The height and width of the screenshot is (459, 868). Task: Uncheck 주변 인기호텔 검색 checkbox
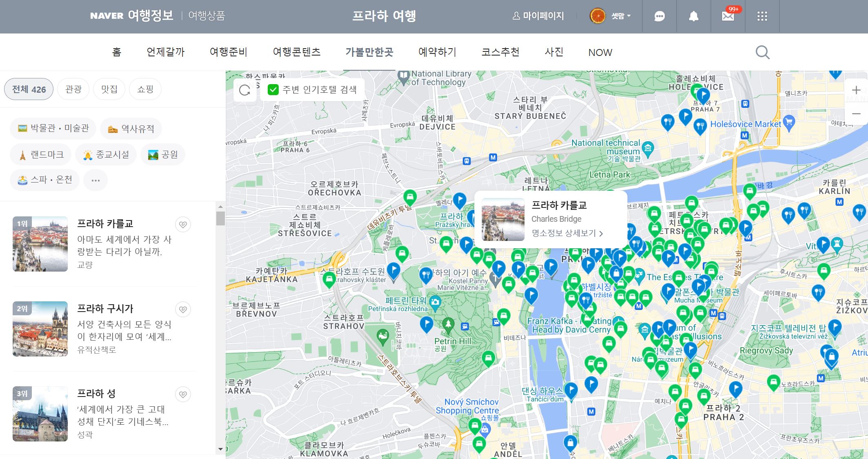(x=273, y=90)
